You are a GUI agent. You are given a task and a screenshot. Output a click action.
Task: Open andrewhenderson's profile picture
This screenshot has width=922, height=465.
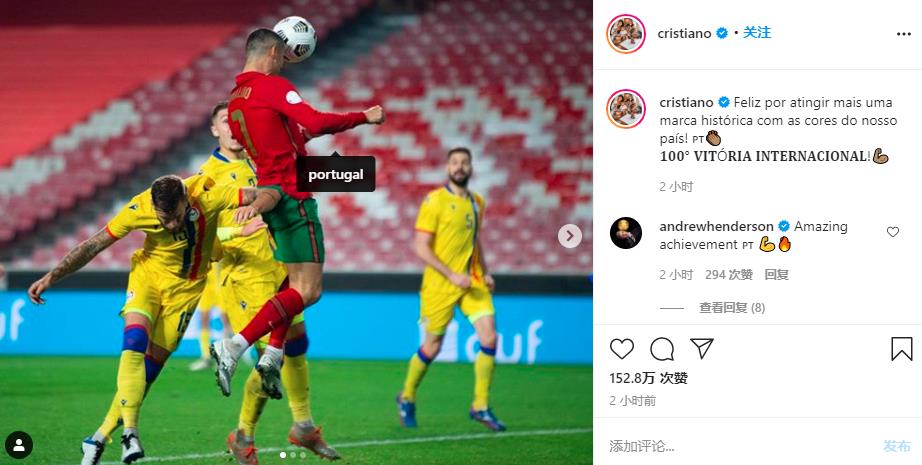[626, 233]
